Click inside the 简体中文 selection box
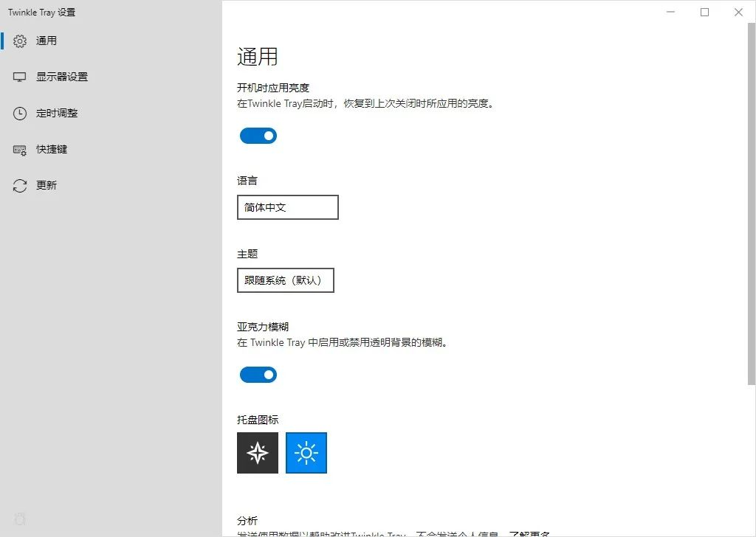 pyautogui.click(x=287, y=207)
